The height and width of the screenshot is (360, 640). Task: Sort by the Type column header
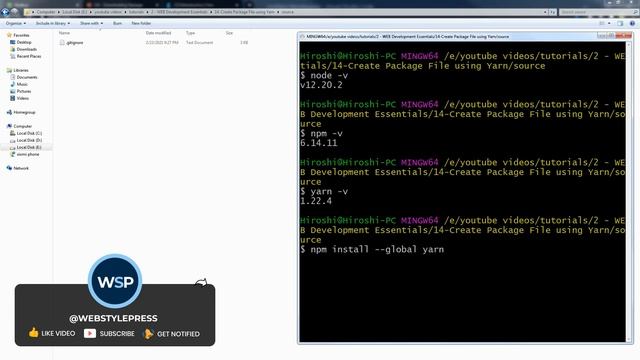190,33
